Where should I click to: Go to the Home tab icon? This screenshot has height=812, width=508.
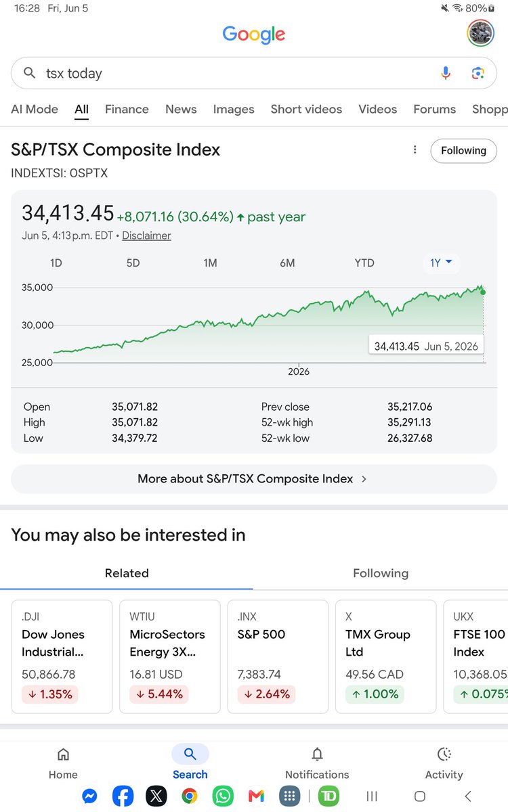tap(63, 754)
